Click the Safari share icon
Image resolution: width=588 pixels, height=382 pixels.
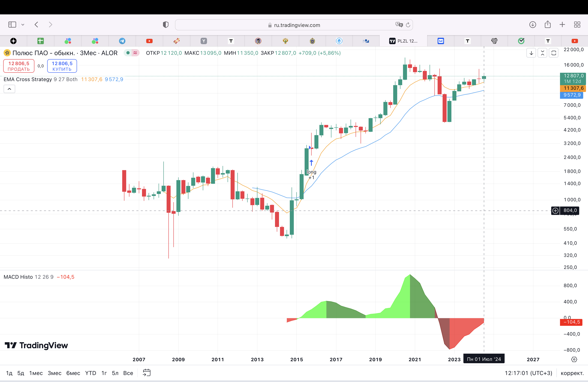coord(547,25)
